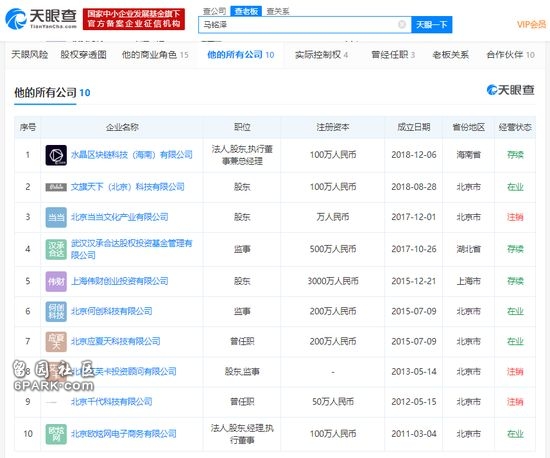
Task: Open 北京何创科技有限公司 link
Action: (x=112, y=311)
